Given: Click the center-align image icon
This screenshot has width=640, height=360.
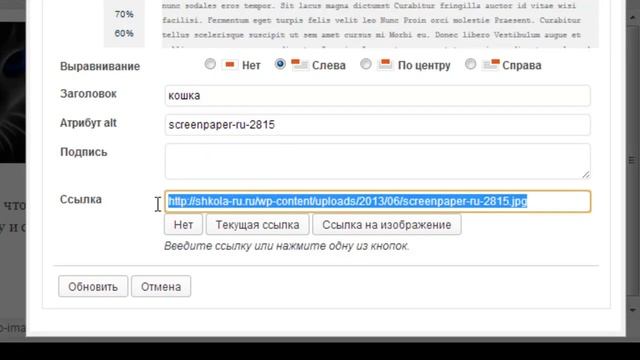Looking at the screenshot, I should (x=385, y=64).
